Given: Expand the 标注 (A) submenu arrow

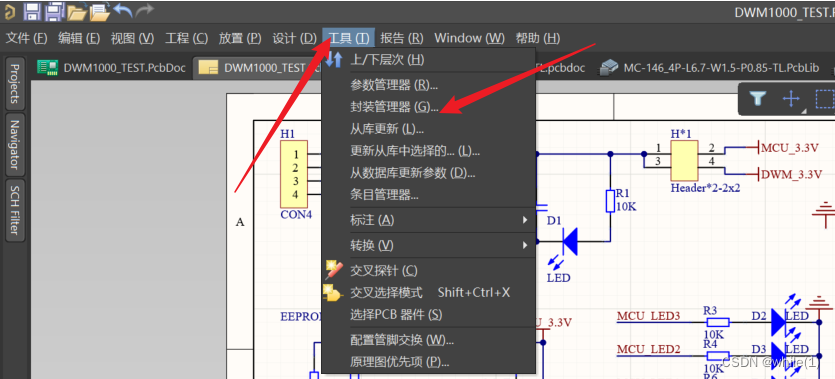Looking at the screenshot, I should pyautogui.click(x=525, y=220).
